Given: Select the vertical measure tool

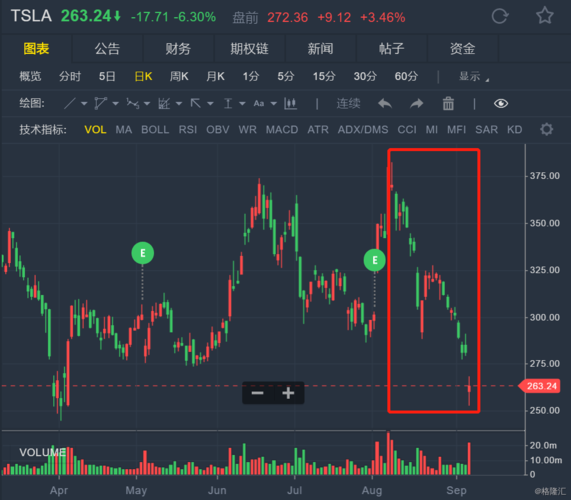Looking at the screenshot, I should click(228, 104).
